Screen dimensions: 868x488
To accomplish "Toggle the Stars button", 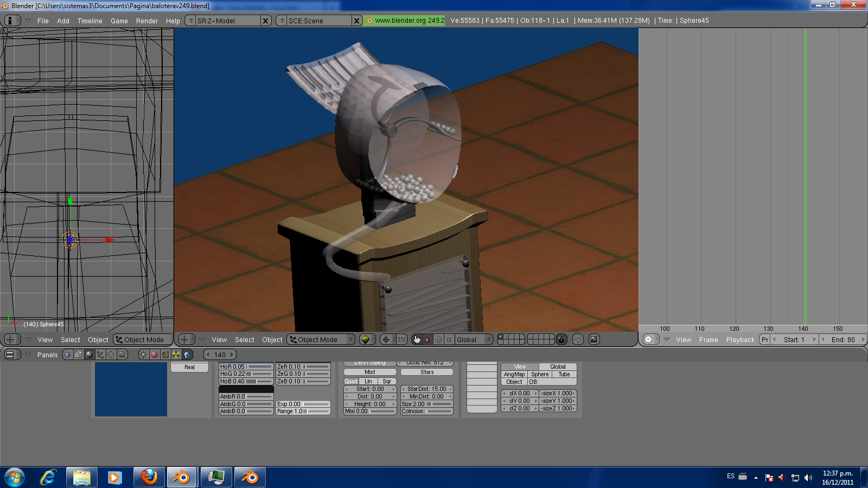I will (x=427, y=372).
